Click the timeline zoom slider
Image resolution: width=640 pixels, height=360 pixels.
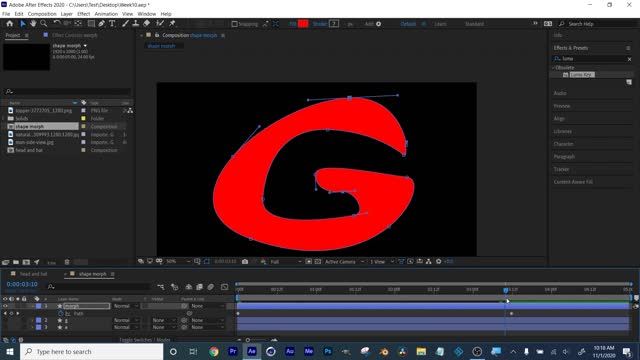point(248,340)
